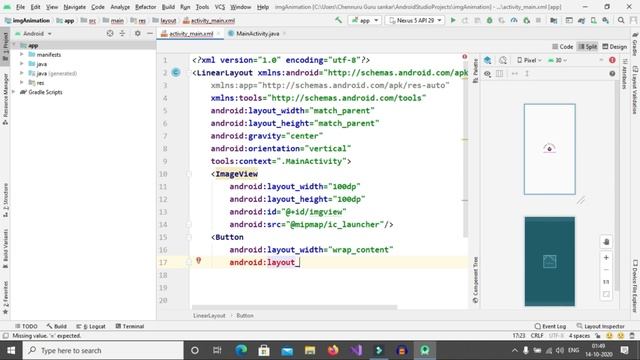640x360 pixels.
Task: Open Search Everywhere magnifier icon
Action: click(x=621, y=20)
